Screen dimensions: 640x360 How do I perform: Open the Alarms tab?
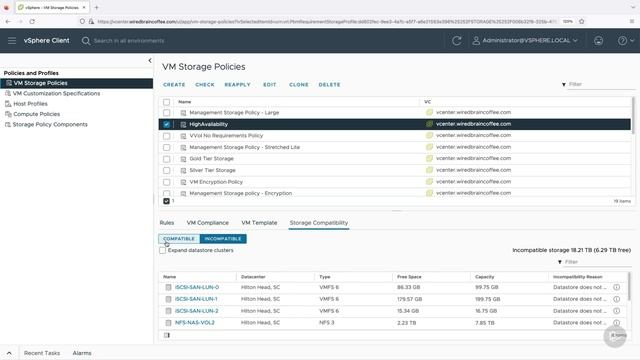(x=82, y=353)
